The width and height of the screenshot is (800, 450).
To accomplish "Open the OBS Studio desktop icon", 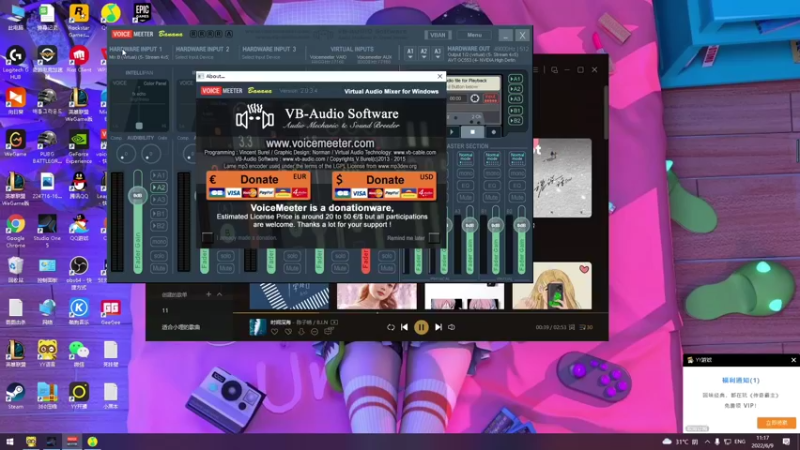I will tap(79, 273).
